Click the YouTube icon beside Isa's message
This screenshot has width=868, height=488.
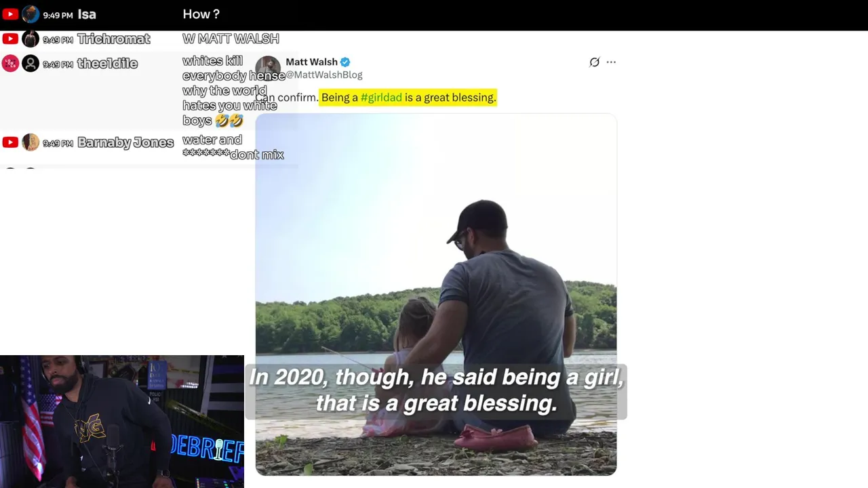pos(10,14)
